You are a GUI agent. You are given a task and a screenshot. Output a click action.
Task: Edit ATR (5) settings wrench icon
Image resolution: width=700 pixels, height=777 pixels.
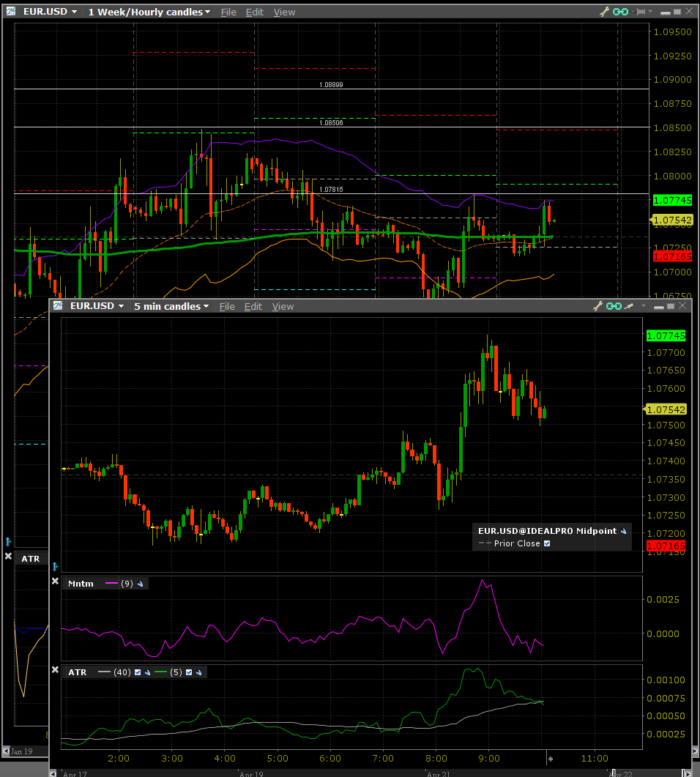(198, 672)
